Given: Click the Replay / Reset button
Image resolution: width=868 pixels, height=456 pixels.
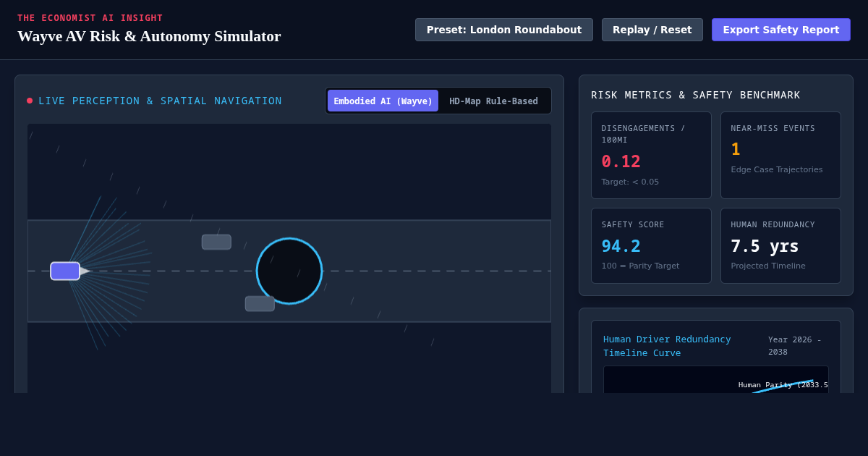Looking at the screenshot, I should click(652, 30).
